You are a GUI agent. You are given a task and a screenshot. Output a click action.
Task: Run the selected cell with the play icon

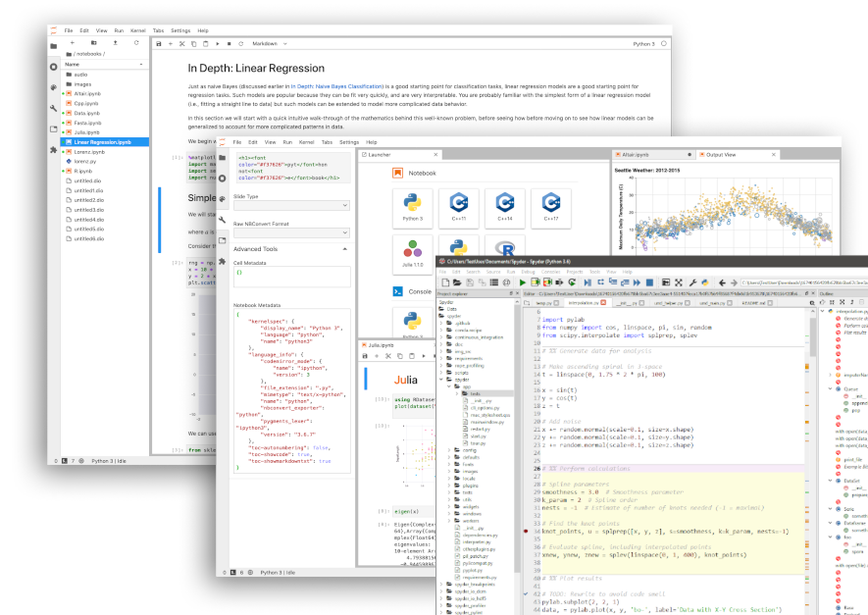click(x=218, y=44)
